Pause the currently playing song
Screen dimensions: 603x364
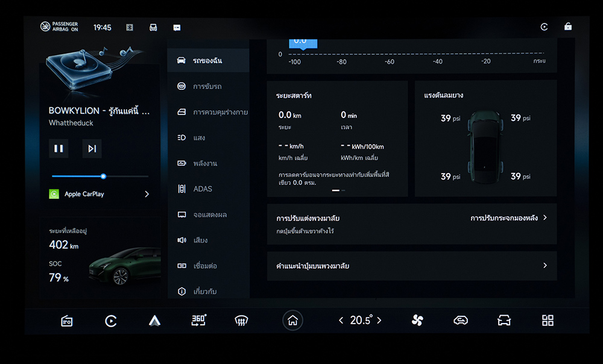(x=58, y=148)
